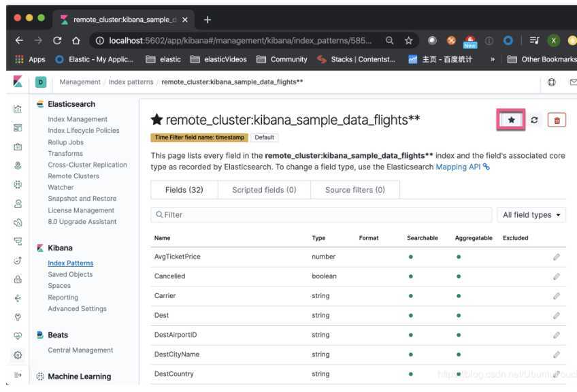Open a new browser tab

coord(207,20)
